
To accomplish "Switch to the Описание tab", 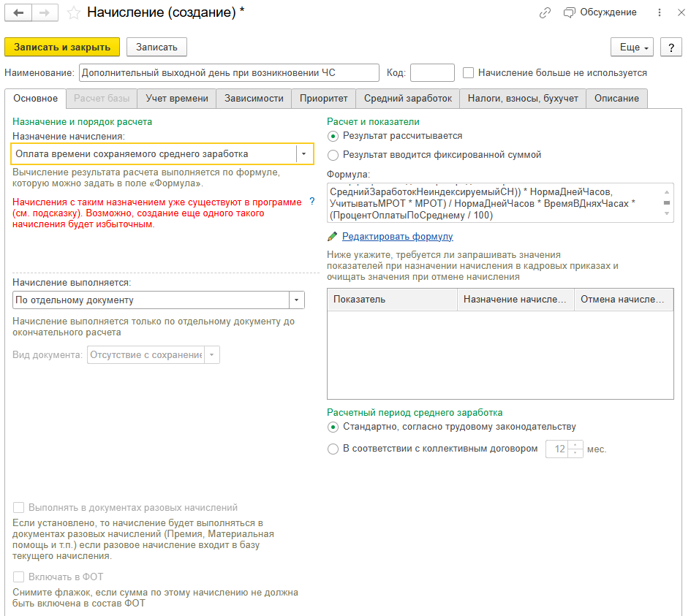I will [616, 98].
